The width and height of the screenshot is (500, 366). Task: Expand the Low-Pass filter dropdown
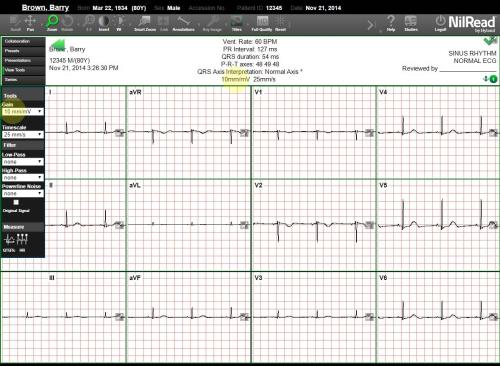pos(23,162)
